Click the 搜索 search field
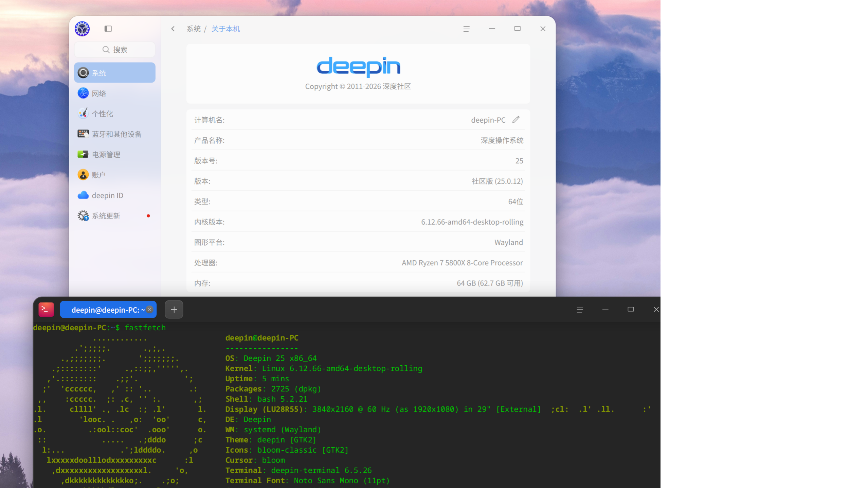This screenshot has height=488, width=868. tap(115, 50)
